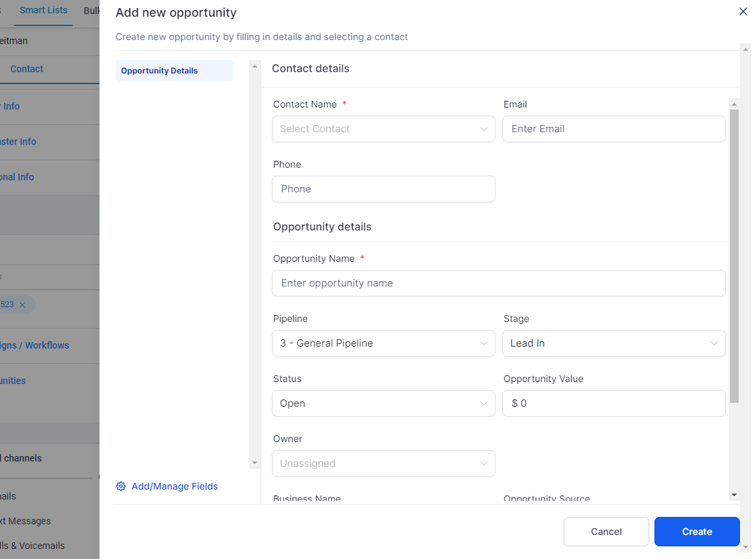Switch to the Smart Lists tab
The width and height of the screenshot is (756, 559).
[x=43, y=10]
